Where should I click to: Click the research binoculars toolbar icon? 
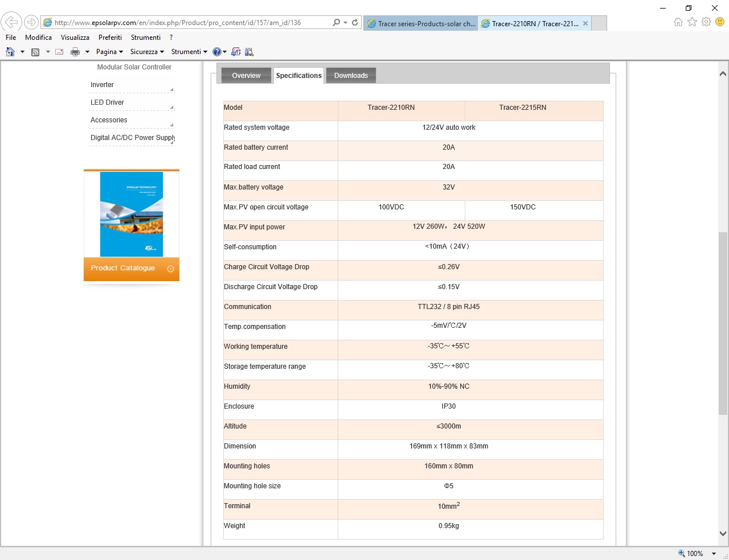pyautogui.click(x=249, y=52)
